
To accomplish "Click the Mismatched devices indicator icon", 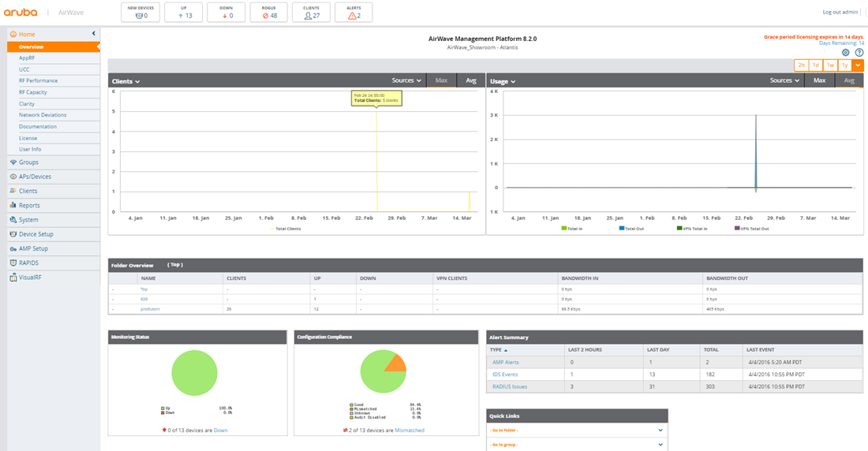I will [x=346, y=430].
